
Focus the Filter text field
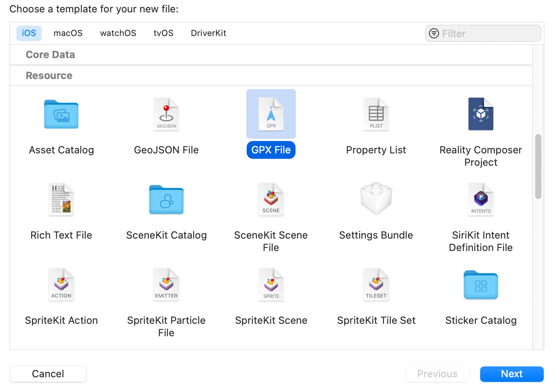pos(483,34)
